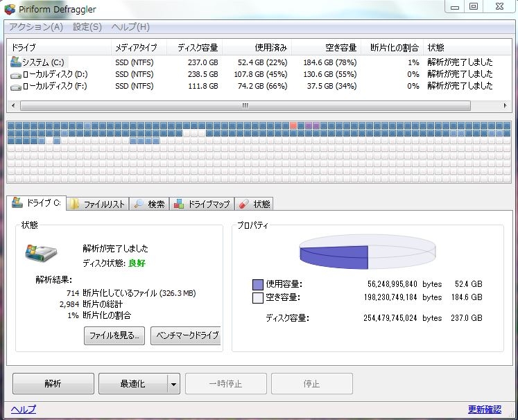Screen dimensions: 518x420
Task: Click the ドライブ column header
Action: [x=59, y=48]
